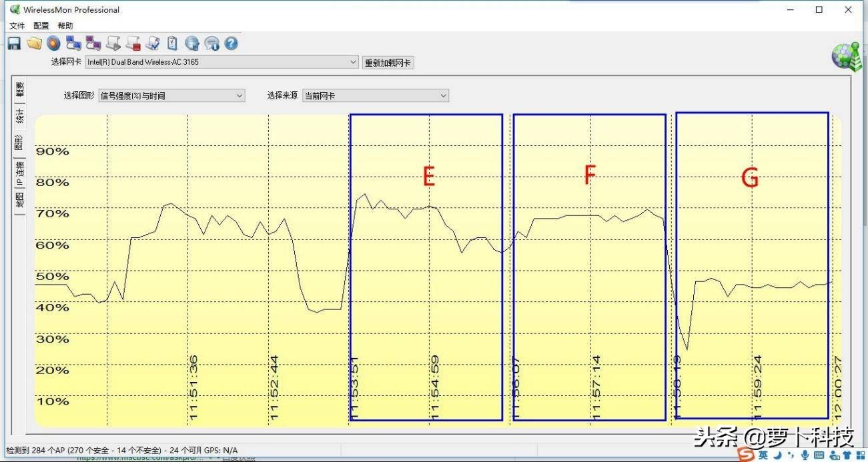Minimize the WirelessMon window
868x462 pixels.
tap(789, 9)
